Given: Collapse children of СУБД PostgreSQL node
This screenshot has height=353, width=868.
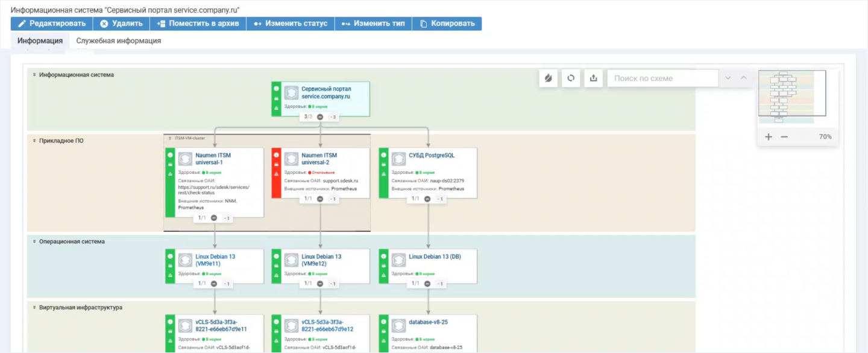Looking at the screenshot, I should click(427, 199).
